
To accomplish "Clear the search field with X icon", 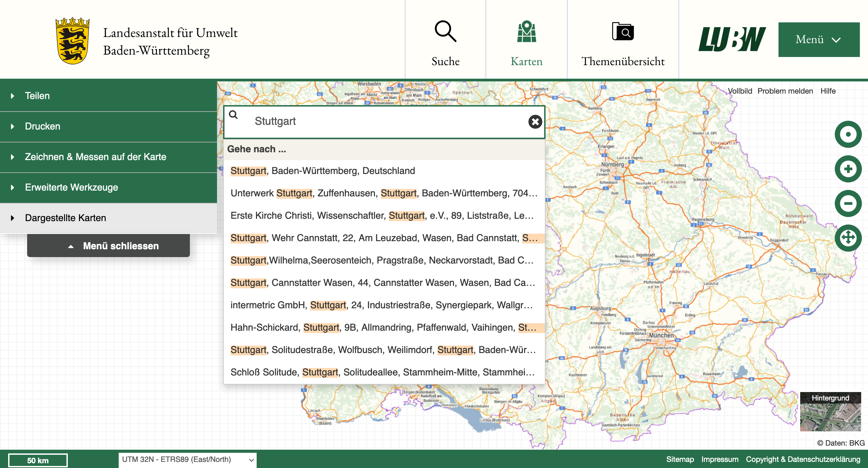I will (x=535, y=121).
